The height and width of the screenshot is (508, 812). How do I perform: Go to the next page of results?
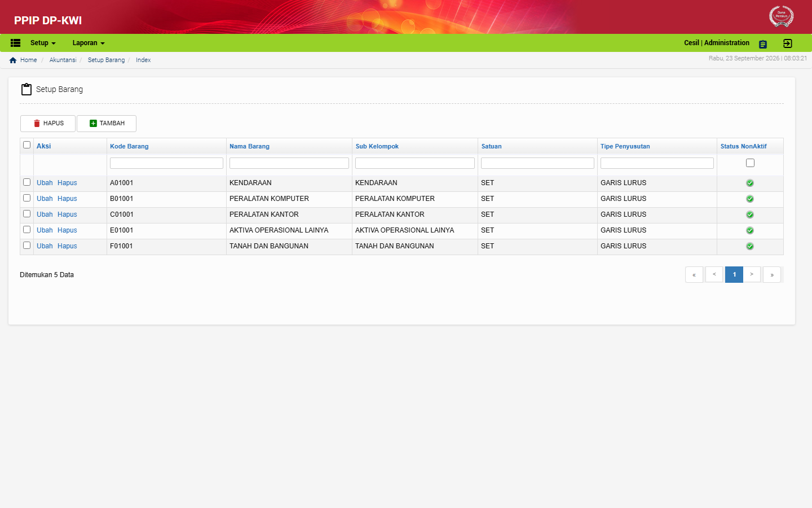[752, 275]
